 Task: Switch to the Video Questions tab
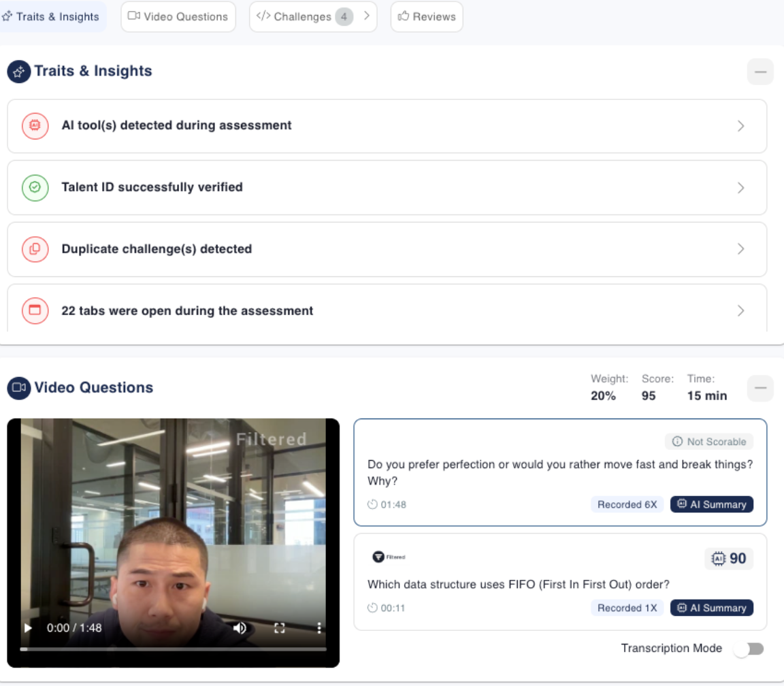(x=178, y=16)
